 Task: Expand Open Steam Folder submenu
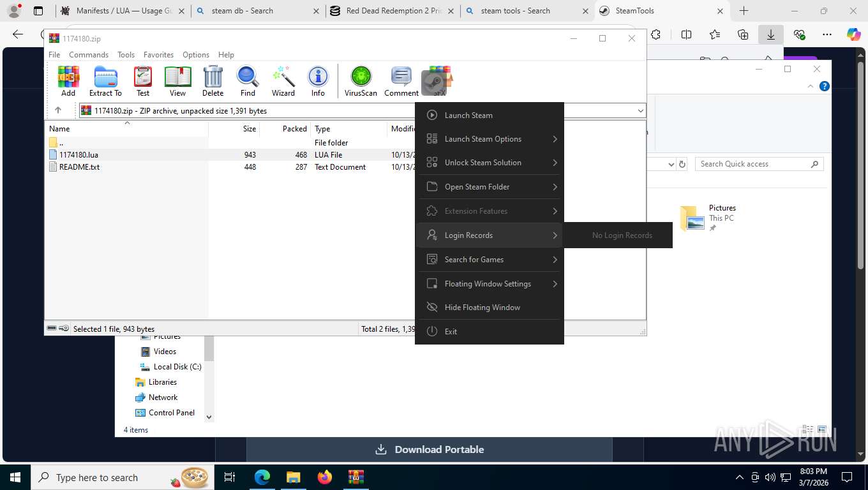tap(490, 186)
